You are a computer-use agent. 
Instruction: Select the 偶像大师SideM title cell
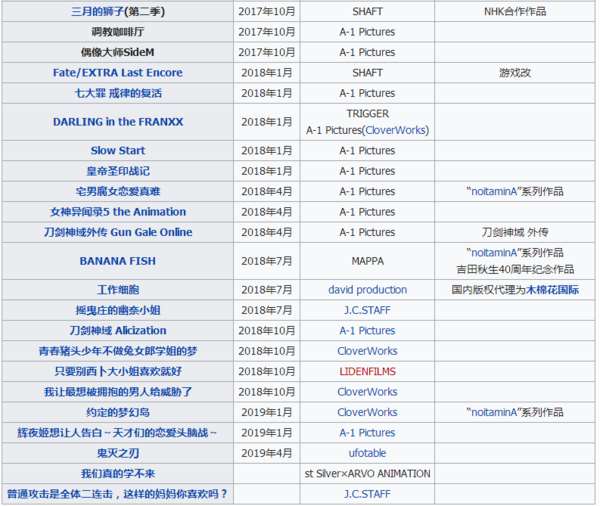pyautogui.click(x=117, y=52)
